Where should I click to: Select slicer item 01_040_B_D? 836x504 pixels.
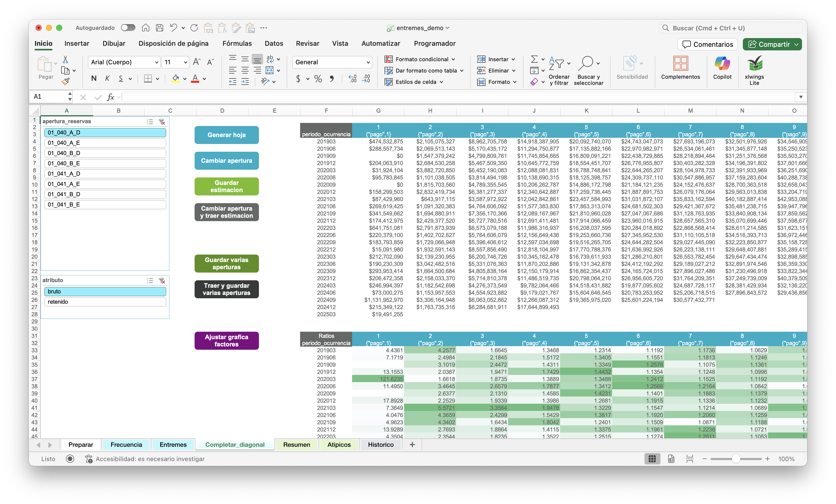[x=105, y=153]
